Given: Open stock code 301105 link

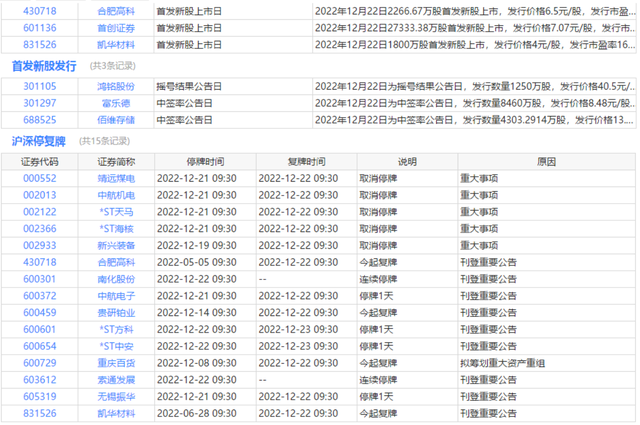Looking at the screenshot, I should 40,87.
